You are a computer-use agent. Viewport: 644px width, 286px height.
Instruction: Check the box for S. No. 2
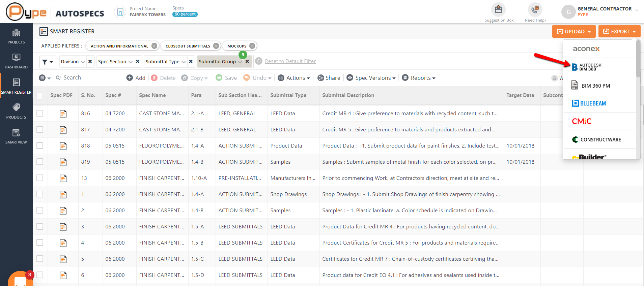pyautogui.click(x=40, y=210)
